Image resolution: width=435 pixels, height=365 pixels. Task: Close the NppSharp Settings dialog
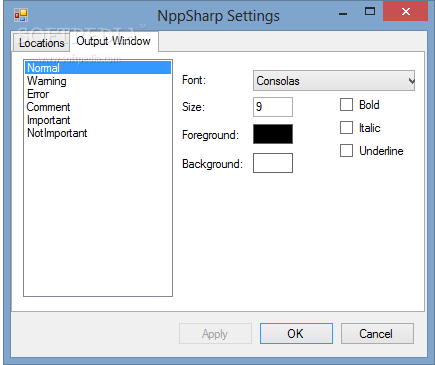pos(405,12)
